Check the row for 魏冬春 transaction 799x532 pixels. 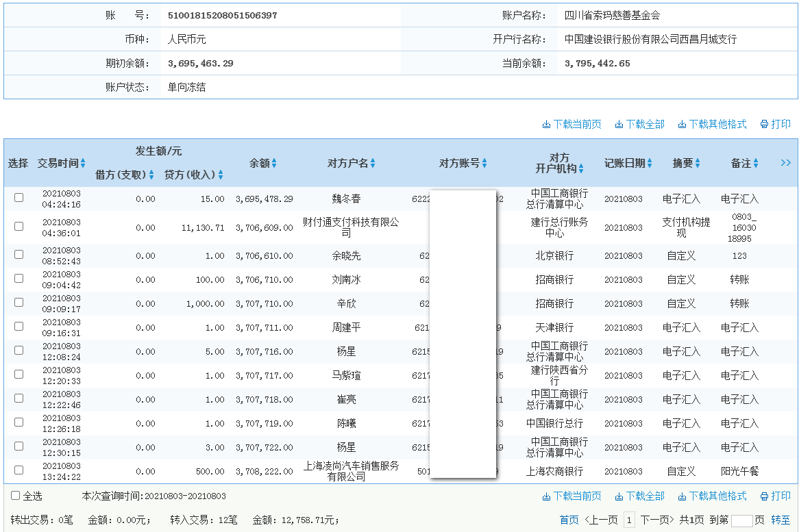point(19,199)
